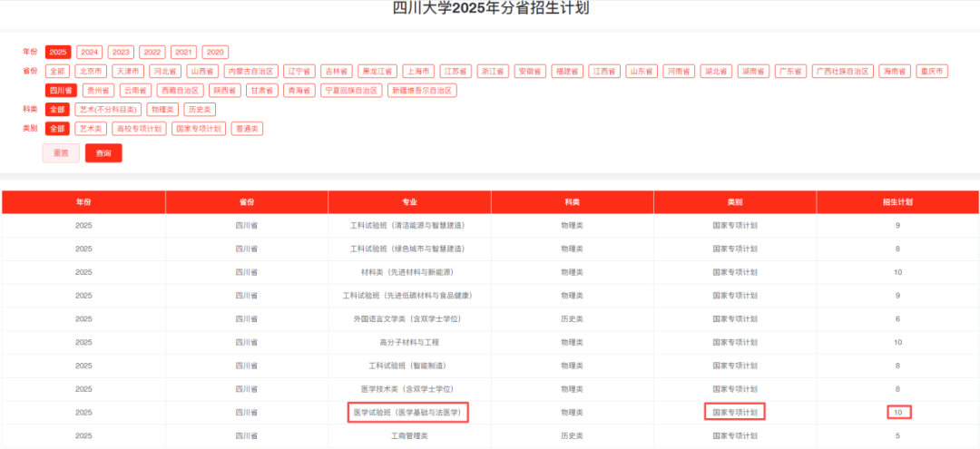Select the 国家专项计划 category filter chip

[x=199, y=130]
